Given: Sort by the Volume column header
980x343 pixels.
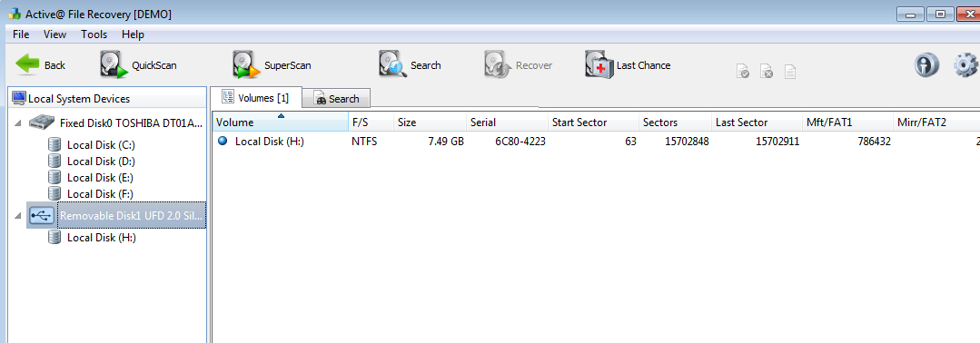Looking at the screenshot, I should tap(280, 122).
